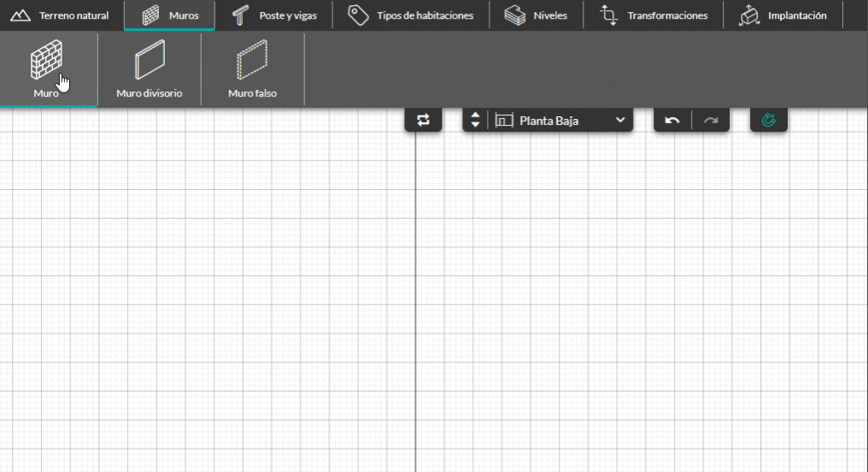Choose the Muro falso tool
The height and width of the screenshot is (472, 868).
(252, 70)
